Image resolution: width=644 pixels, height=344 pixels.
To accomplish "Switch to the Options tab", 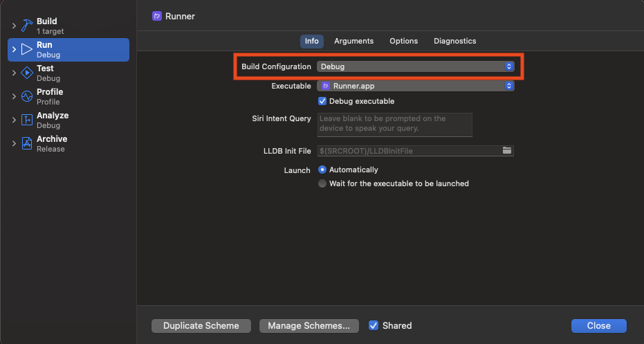I will click(x=404, y=41).
